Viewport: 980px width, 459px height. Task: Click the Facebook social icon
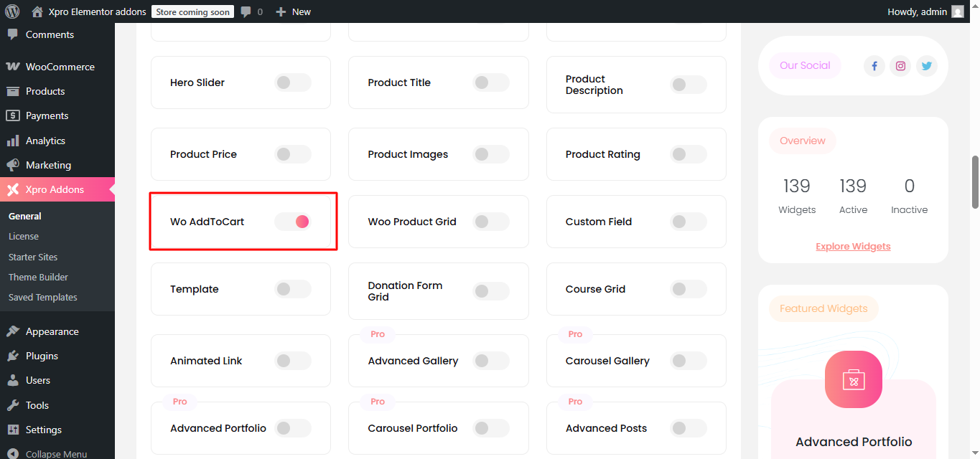874,66
